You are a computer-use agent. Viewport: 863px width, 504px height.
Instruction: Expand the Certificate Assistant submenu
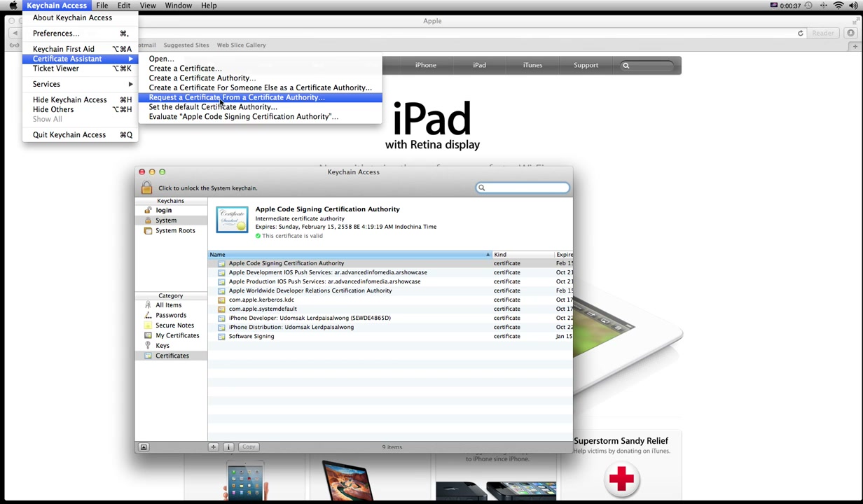tap(81, 59)
